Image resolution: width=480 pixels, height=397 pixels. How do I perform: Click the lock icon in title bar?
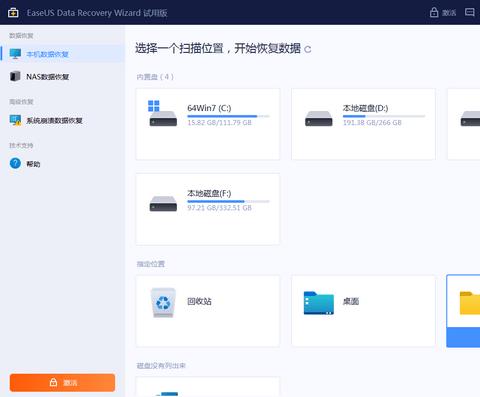pos(434,12)
